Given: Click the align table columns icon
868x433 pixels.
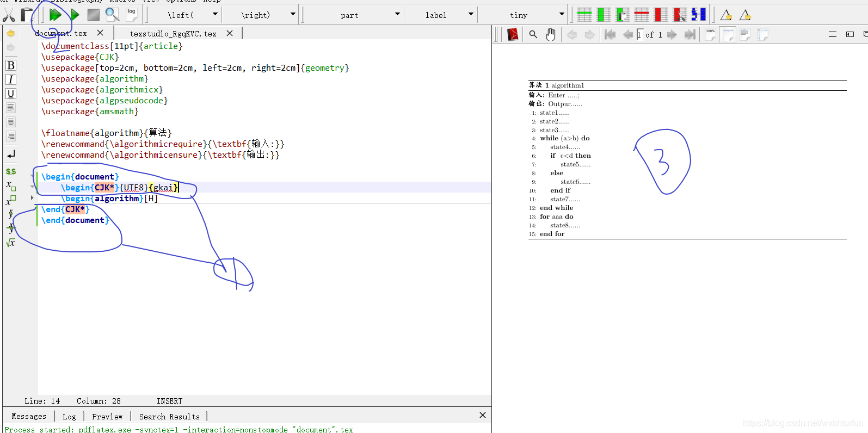Looking at the screenshot, I should click(x=699, y=15).
